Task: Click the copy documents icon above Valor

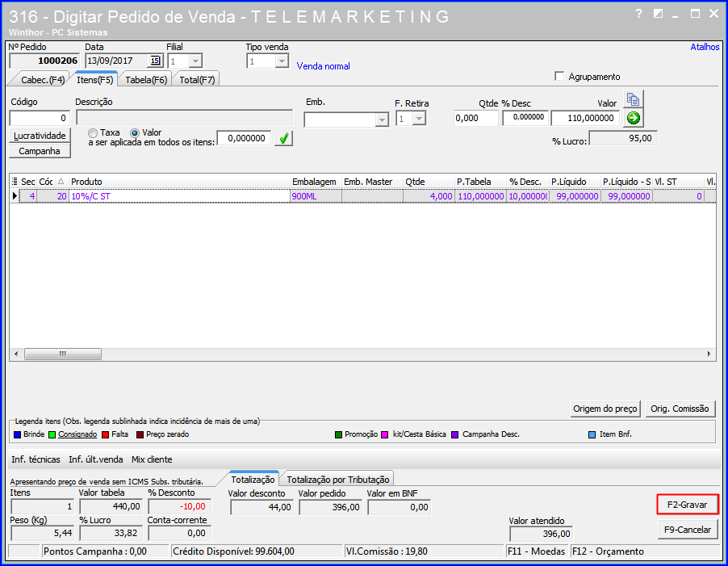Action: tap(633, 99)
